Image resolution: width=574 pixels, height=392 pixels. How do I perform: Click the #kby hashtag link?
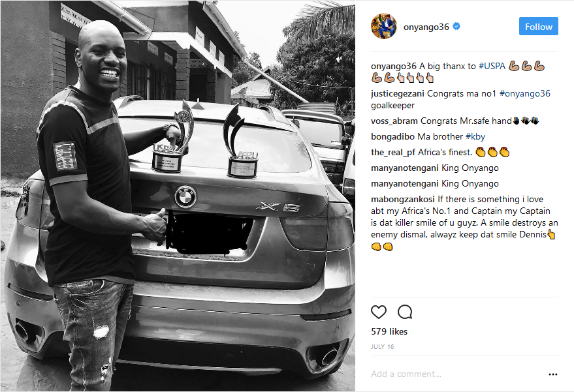click(x=475, y=137)
